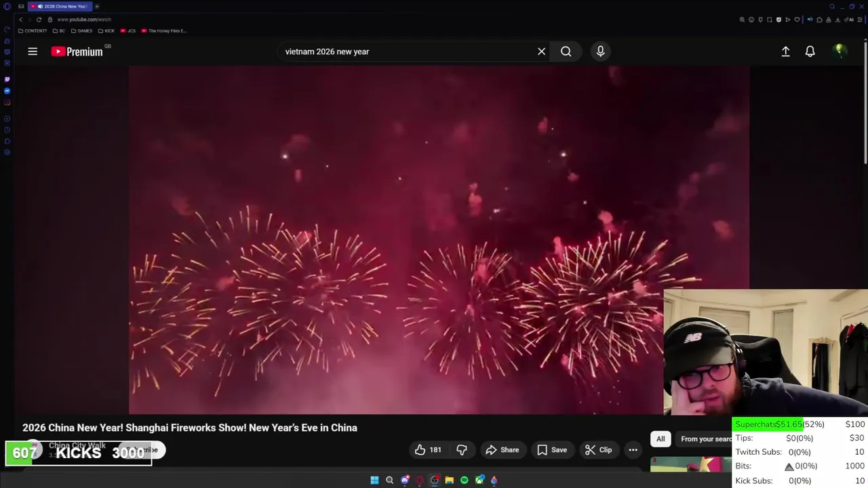Open the downloads arrow icon
Viewport: 868px width, 488px height.
[x=837, y=20]
